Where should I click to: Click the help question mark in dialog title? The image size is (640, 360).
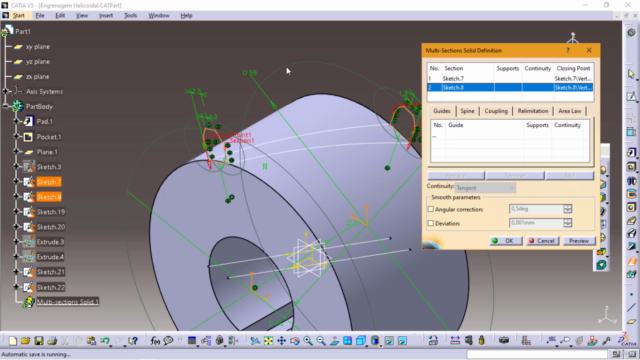[x=568, y=50]
